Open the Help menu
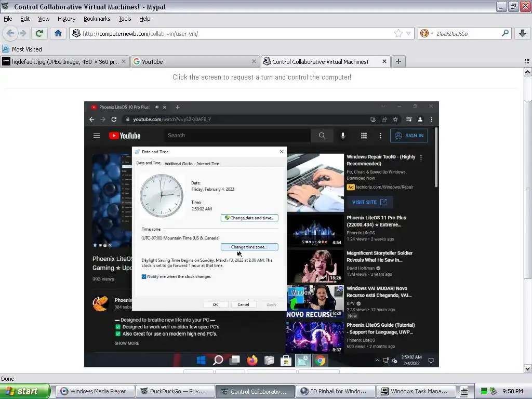The height and width of the screenshot is (399, 532). [x=144, y=19]
